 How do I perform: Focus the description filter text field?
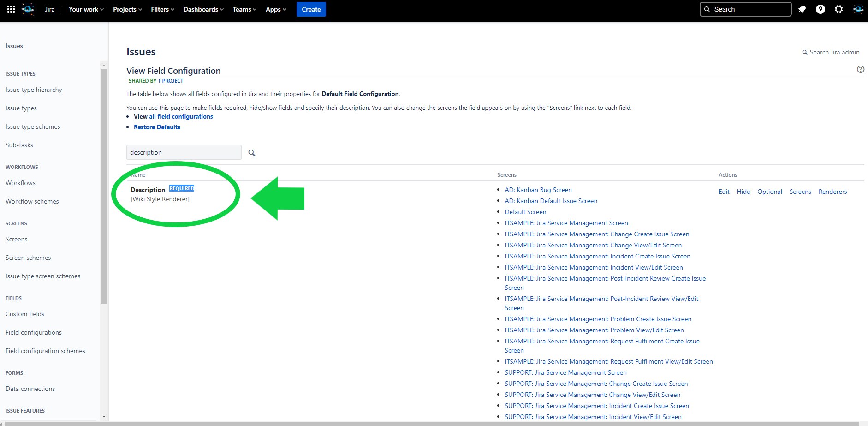coord(184,152)
